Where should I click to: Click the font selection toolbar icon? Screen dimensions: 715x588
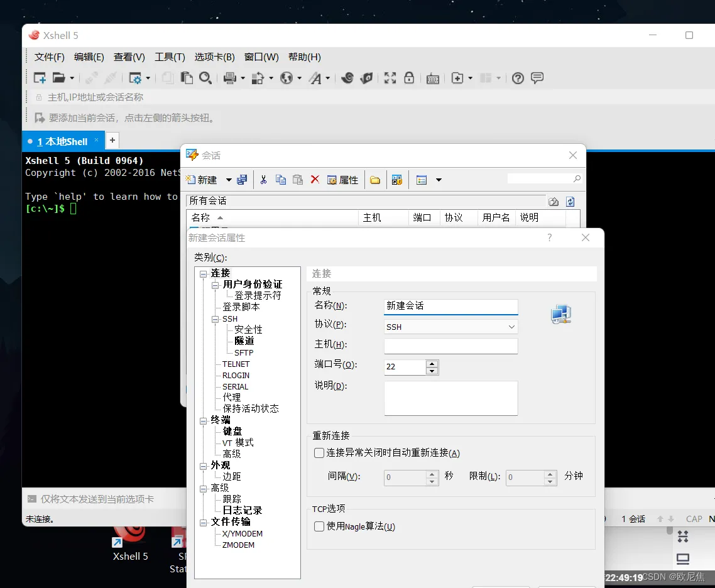[316, 78]
